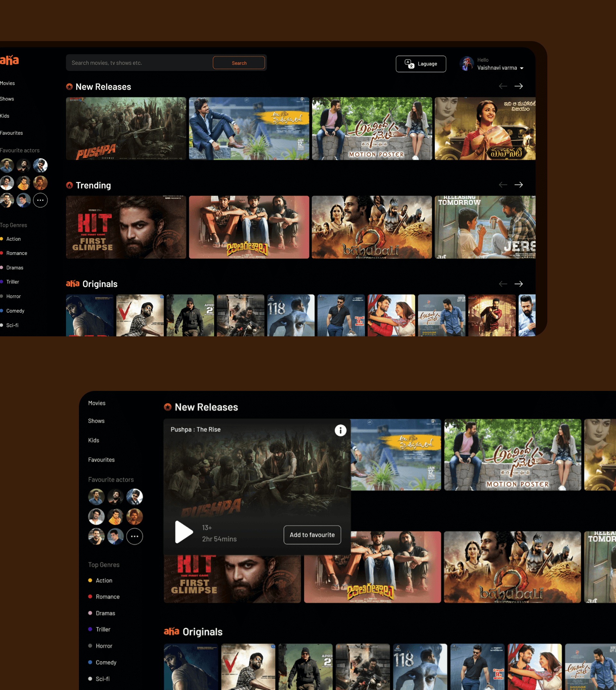Open more favourite actors ellipsis in lower screen
The height and width of the screenshot is (690, 616).
coord(134,536)
